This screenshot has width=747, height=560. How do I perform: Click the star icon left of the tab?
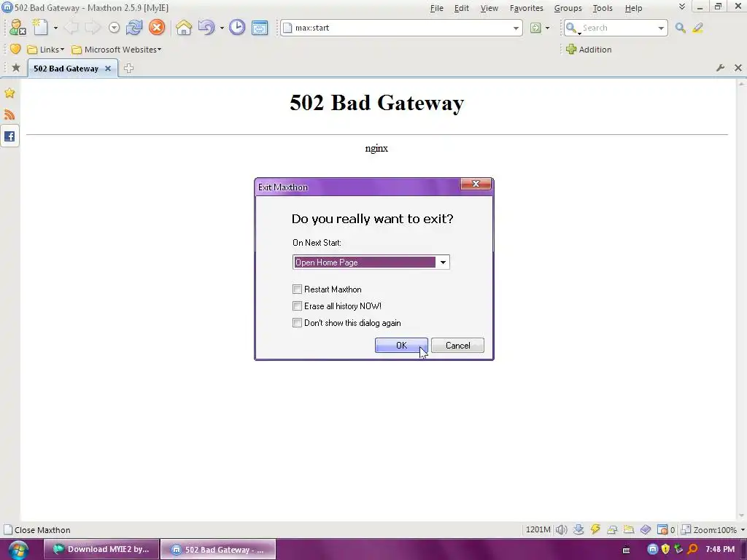16,68
